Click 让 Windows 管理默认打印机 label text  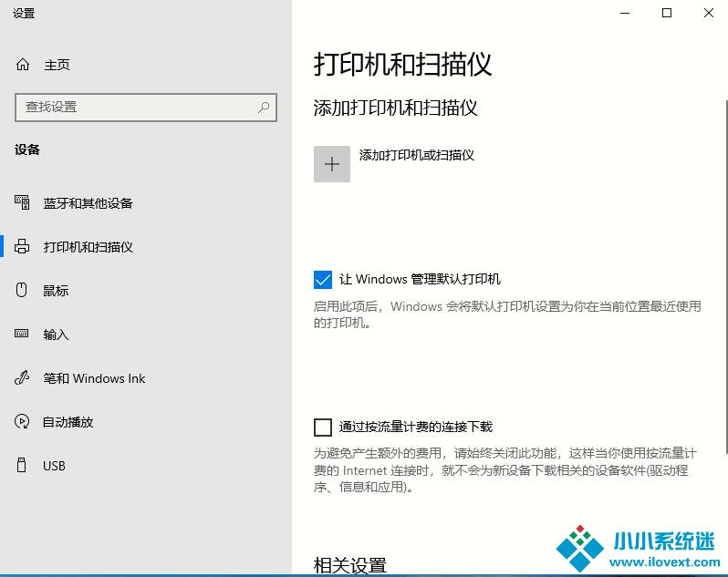tap(420, 279)
